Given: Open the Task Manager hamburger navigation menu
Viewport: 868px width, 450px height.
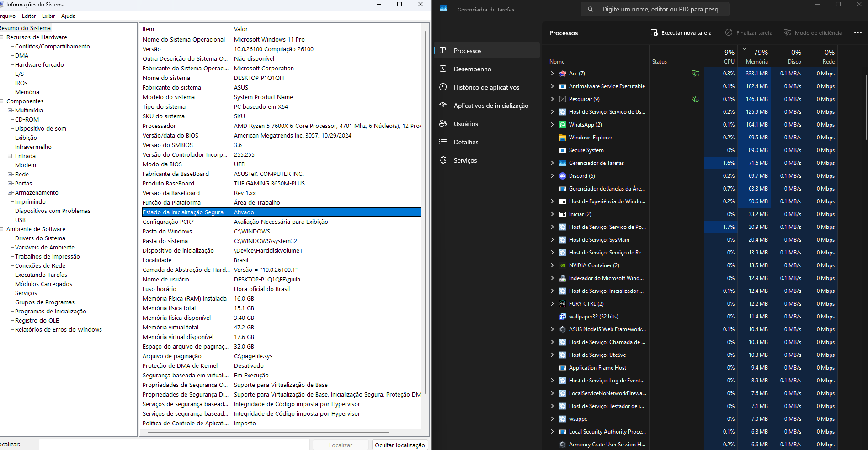Looking at the screenshot, I should [x=442, y=32].
